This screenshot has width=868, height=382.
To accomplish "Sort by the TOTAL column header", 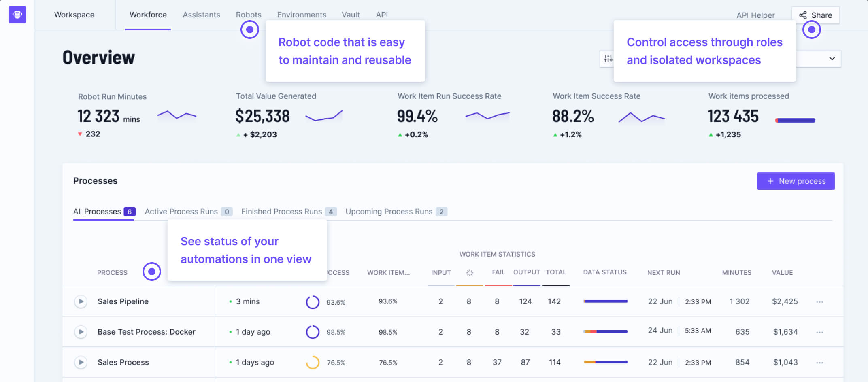I will 556,272.
